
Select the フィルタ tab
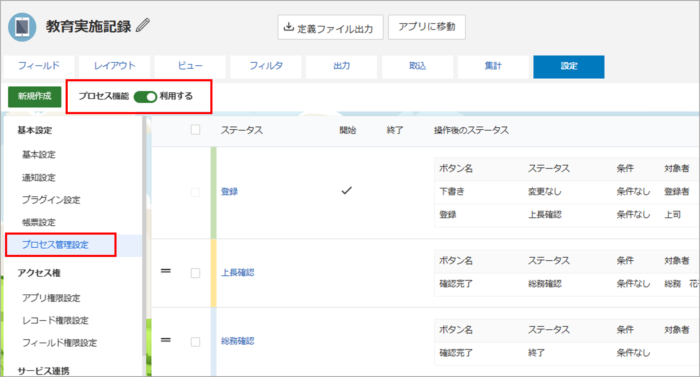266,66
